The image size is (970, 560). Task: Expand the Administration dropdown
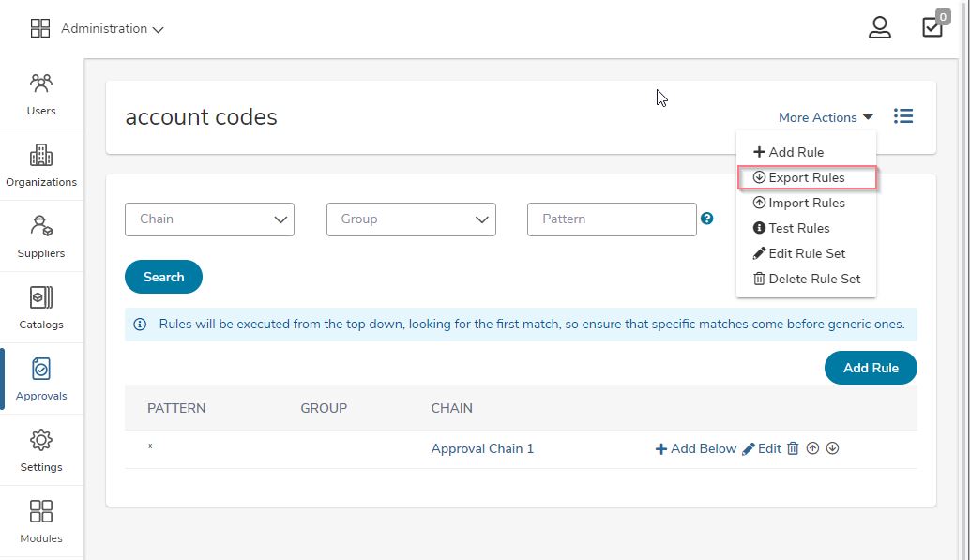pos(112,28)
